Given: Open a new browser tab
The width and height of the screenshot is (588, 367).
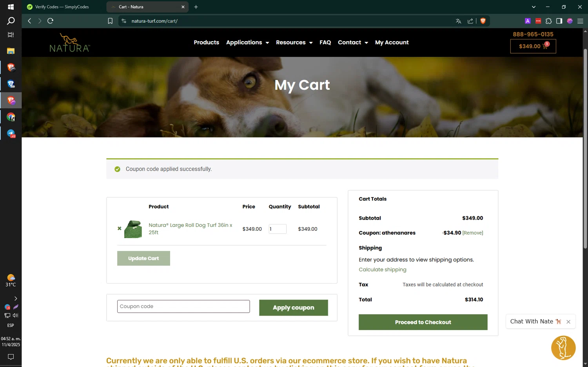Looking at the screenshot, I should [196, 7].
